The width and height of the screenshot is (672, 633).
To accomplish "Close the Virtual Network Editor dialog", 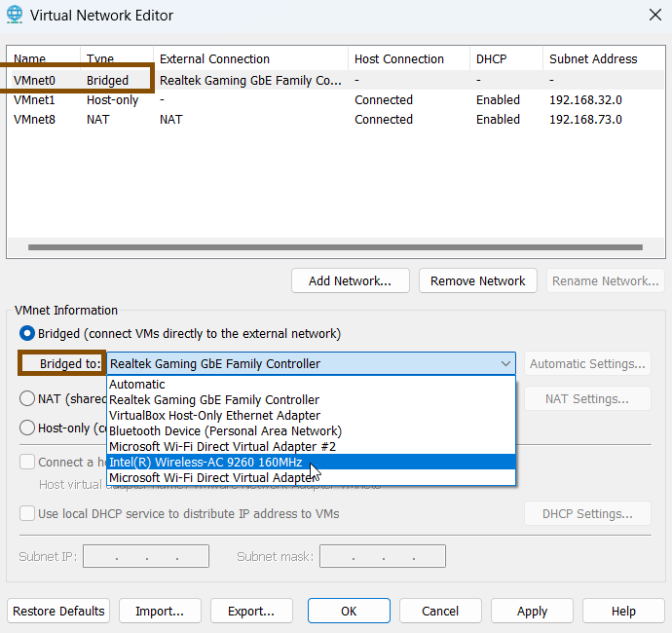I will (654, 15).
